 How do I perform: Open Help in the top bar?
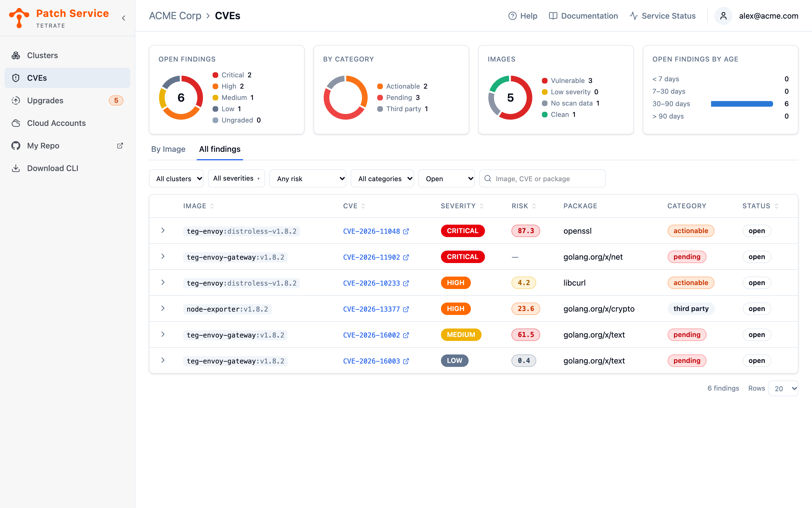click(x=523, y=16)
